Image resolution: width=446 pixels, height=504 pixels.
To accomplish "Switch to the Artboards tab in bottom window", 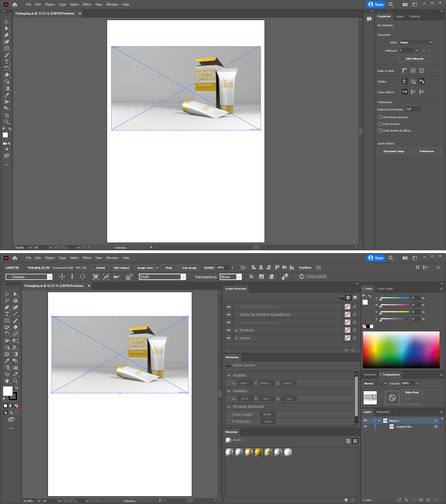I will [383, 412].
